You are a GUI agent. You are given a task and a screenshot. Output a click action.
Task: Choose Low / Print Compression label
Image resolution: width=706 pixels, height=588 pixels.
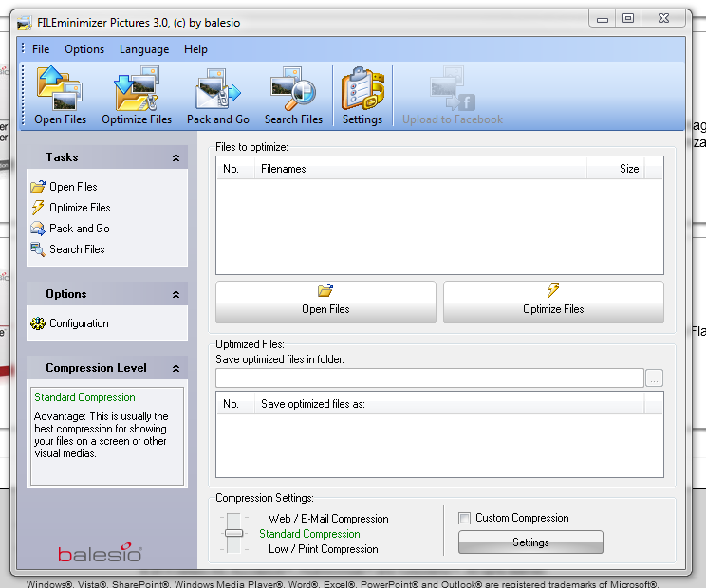(x=324, y=549)
